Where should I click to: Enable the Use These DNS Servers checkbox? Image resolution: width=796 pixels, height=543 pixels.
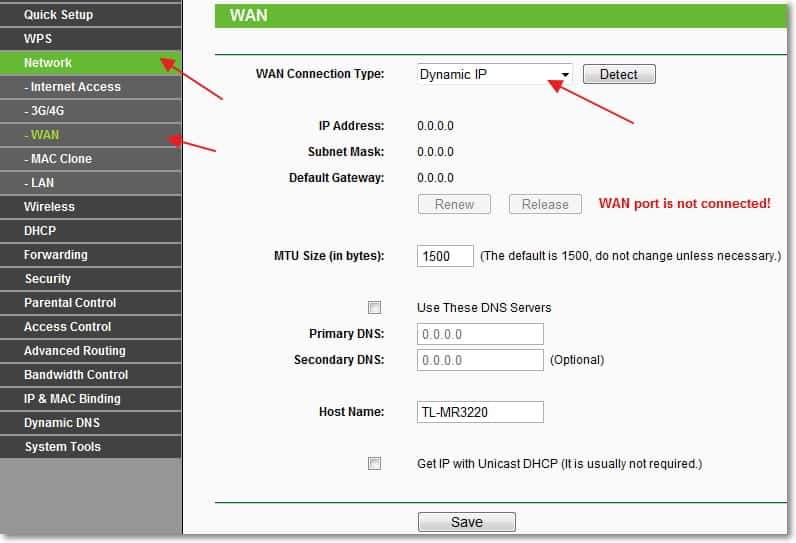pyautogui.click(x=375, y=307)
